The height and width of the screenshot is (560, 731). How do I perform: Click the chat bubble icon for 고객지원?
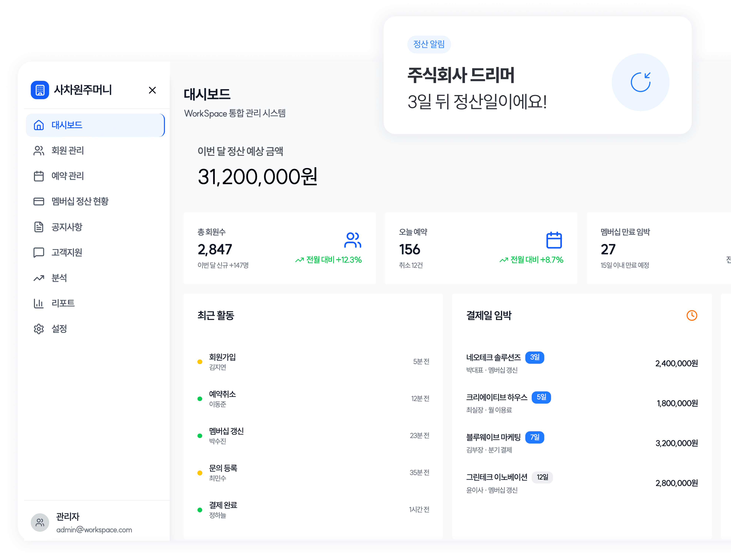coord(39,252)
